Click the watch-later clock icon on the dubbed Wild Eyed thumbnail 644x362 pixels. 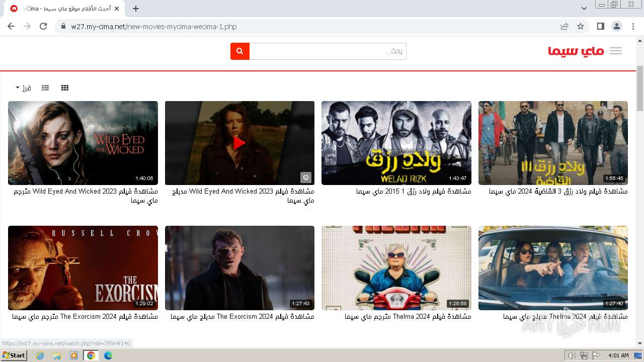click(x=306, y=177)
